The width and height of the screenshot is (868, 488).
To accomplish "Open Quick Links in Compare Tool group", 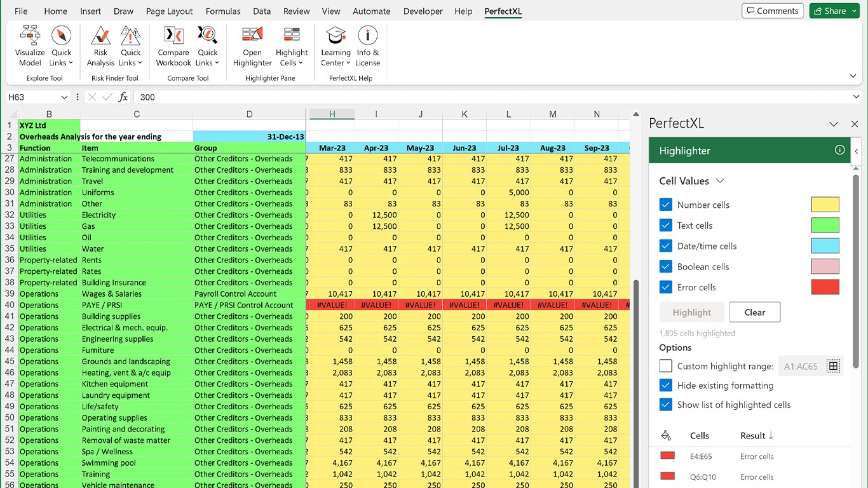I will pos(208,46).
